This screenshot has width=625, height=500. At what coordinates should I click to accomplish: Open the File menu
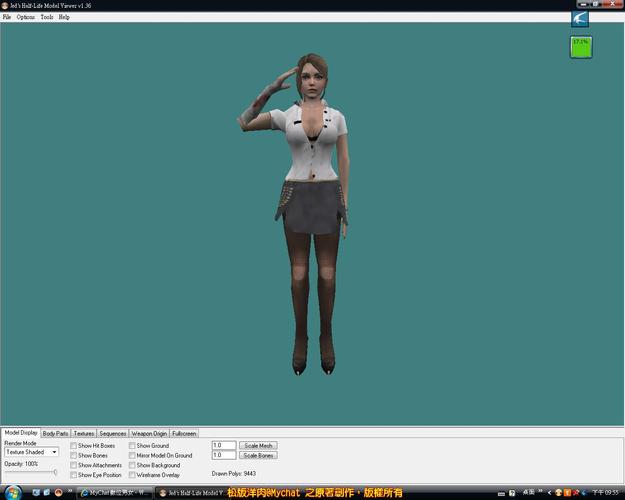click(7, 17)
